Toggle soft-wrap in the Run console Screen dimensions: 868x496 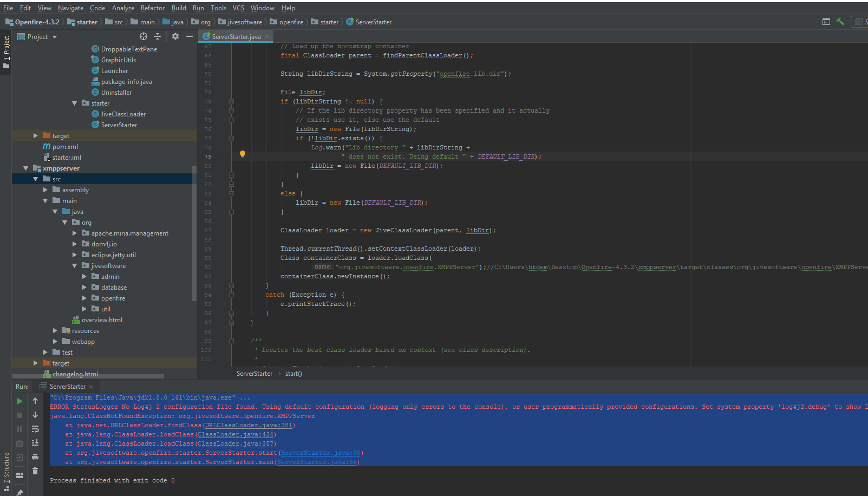(35, 429)
